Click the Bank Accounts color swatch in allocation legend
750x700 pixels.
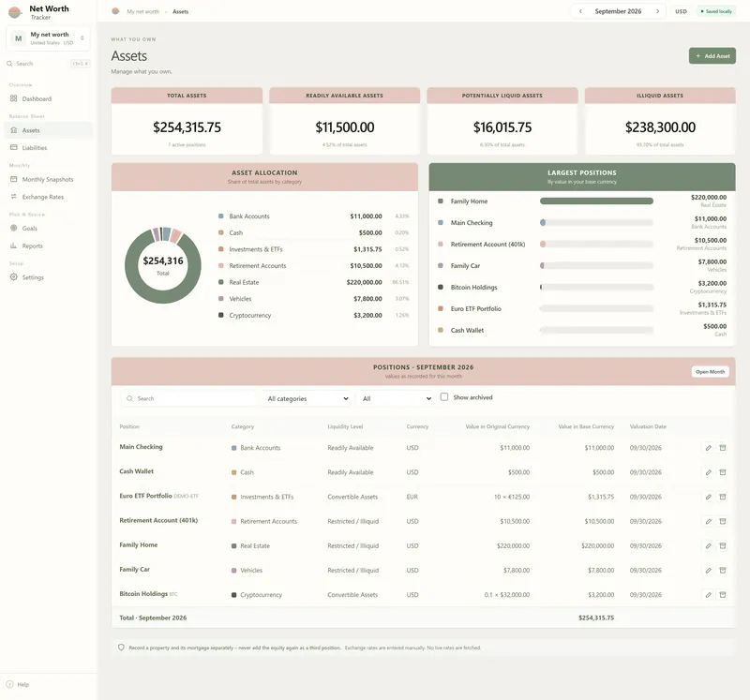[221, 216]
